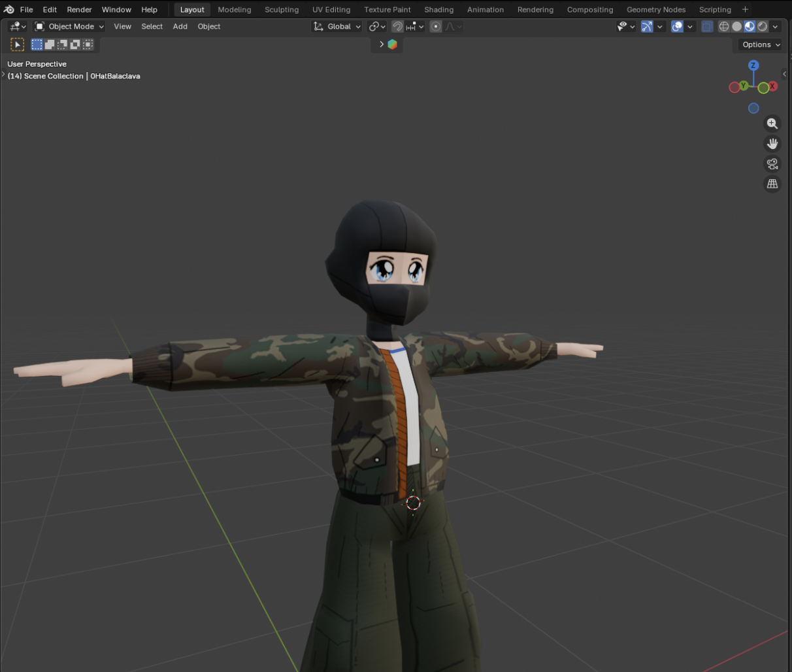This screenshot has height=672, width=792.
Task: Click the zoom magnifier in viewport sidebar
Action: coord(772,123)
